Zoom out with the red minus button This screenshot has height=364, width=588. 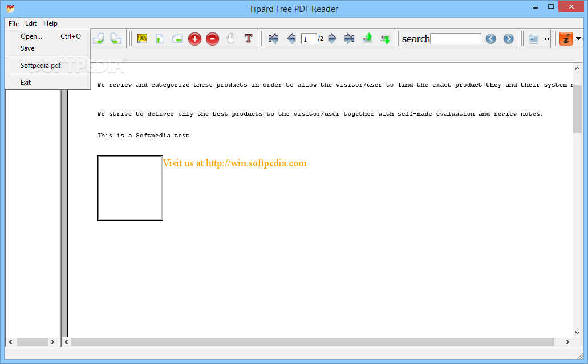[x=212, y=39]
